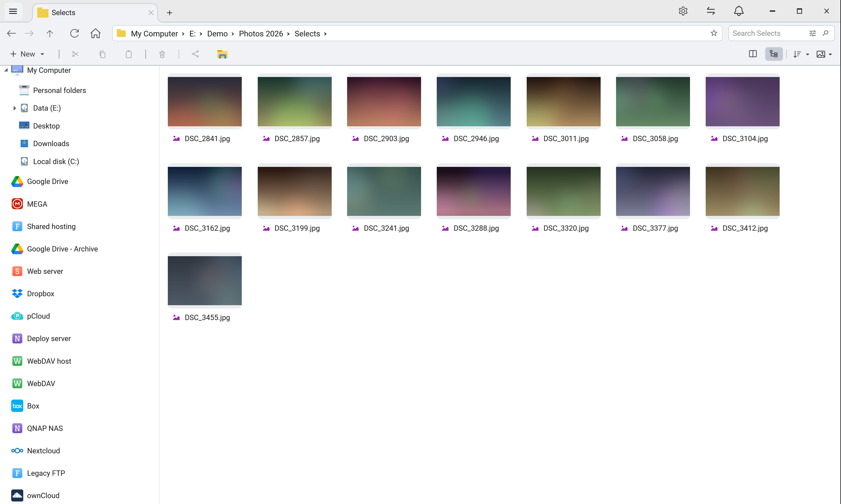Open Box connection

33,406
